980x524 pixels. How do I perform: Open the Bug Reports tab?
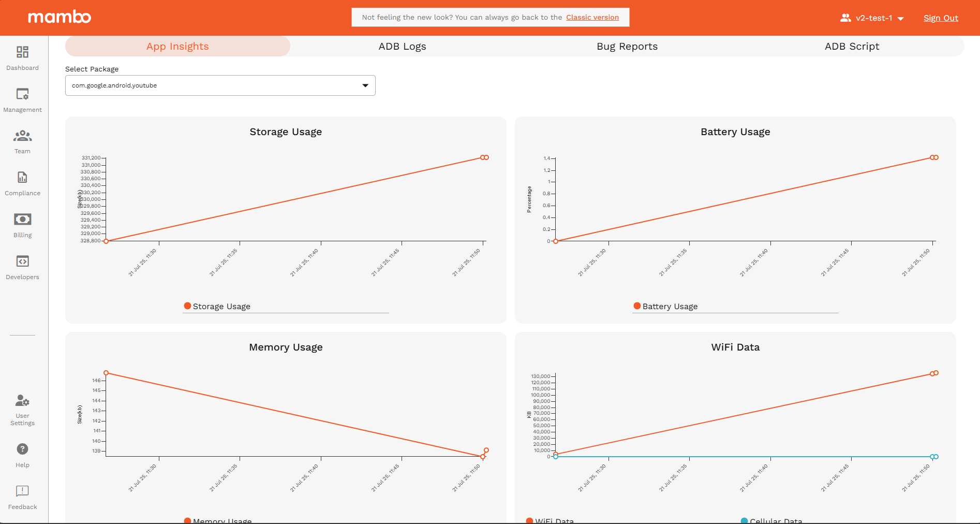click(627, 46)
